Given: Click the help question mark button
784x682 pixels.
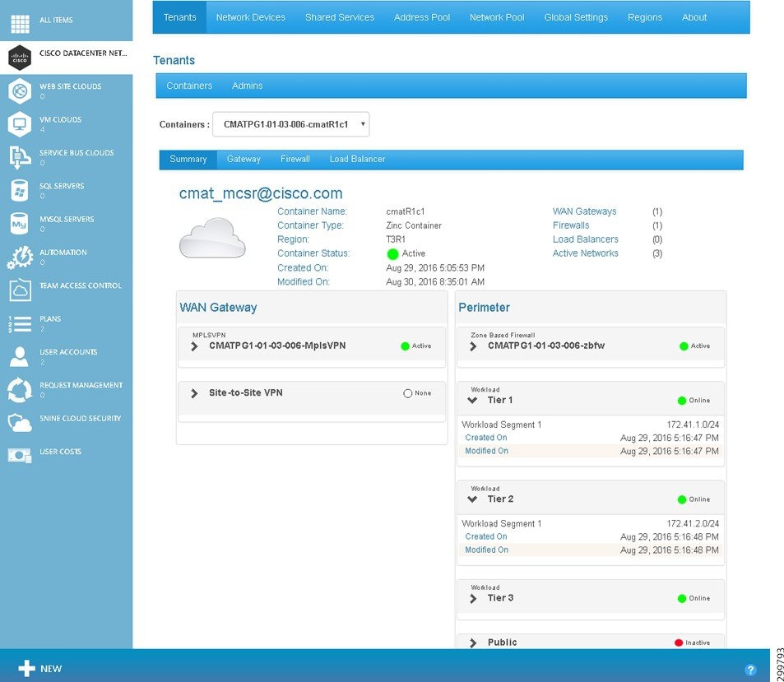Looking at the screenshot, I should click(x=749, y=669).
